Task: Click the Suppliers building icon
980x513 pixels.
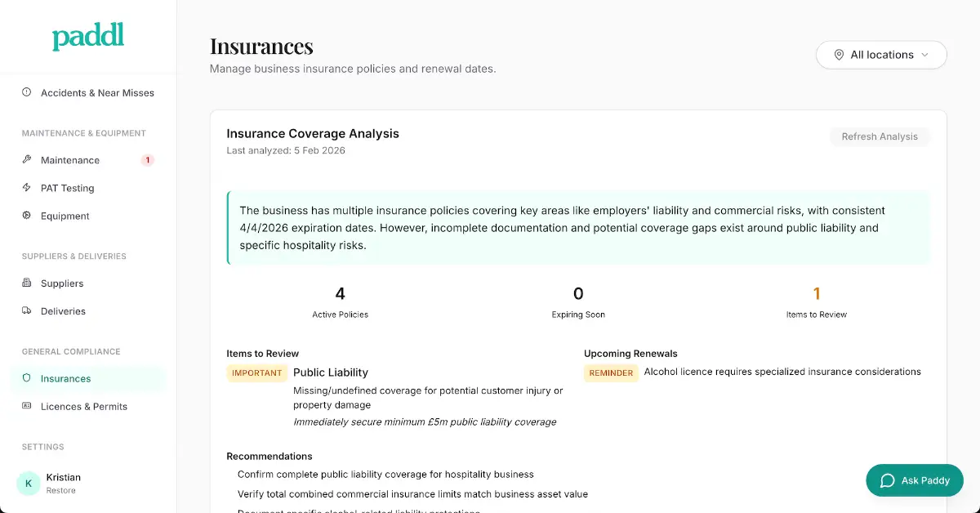Action: tap(27, 283)
